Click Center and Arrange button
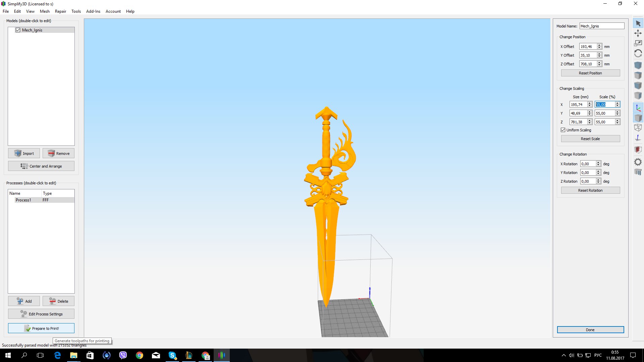The height and width of the screenshot is (362, 644). (41, 166)
